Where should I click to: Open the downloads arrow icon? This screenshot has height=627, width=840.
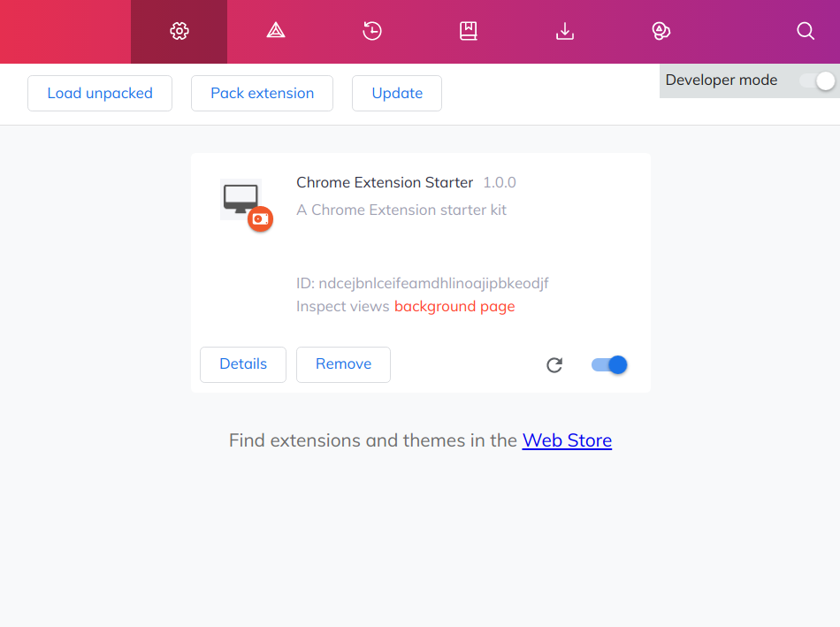click(565, 31)
